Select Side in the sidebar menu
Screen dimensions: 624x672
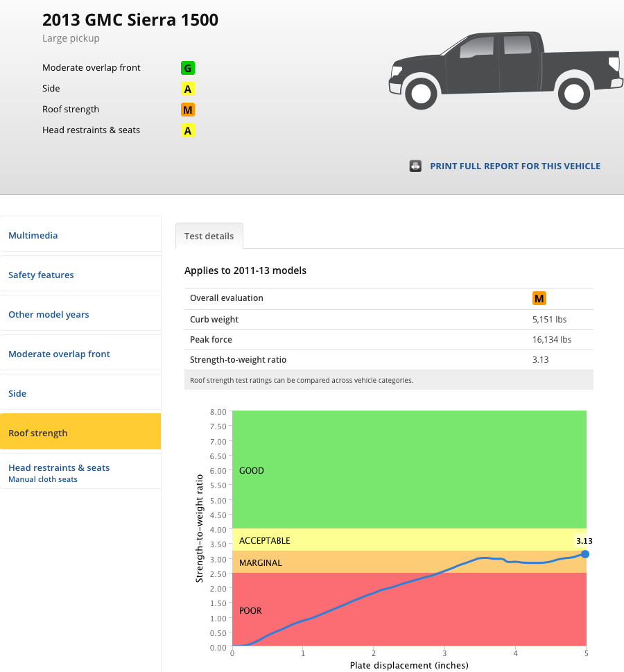click(x=80, y=393)
